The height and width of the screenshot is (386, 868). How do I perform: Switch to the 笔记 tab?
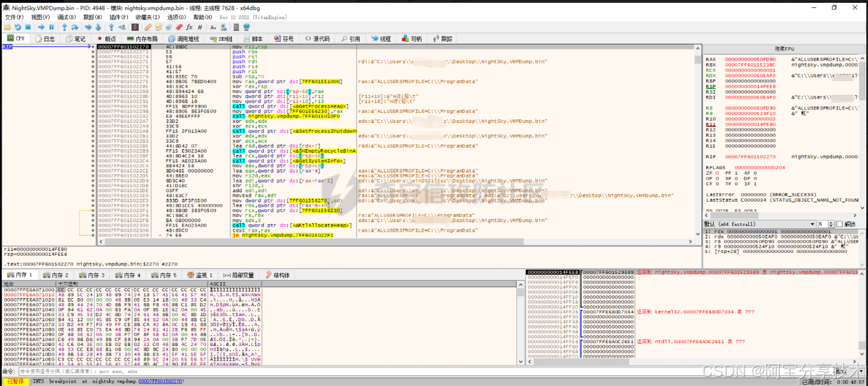point(76,39)
